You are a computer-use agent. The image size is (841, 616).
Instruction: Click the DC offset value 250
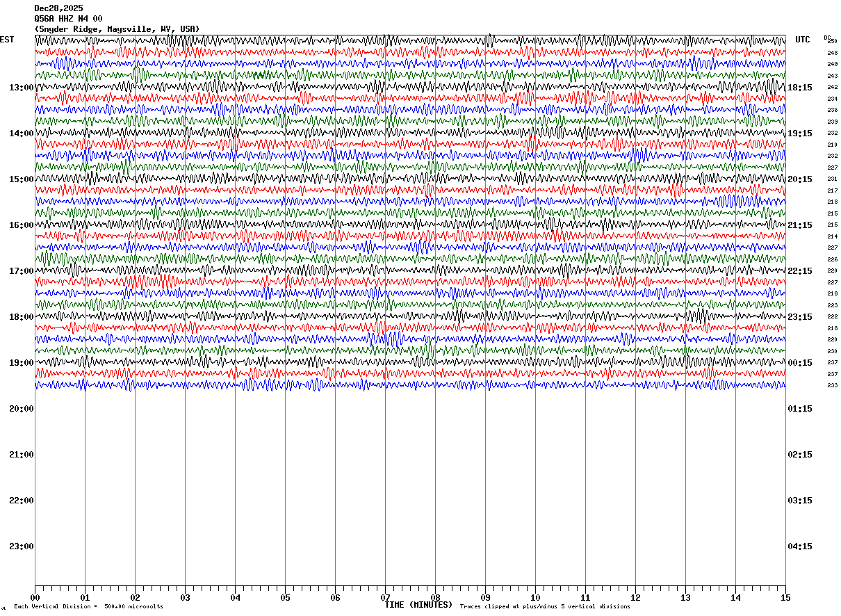tap(832, 41)
